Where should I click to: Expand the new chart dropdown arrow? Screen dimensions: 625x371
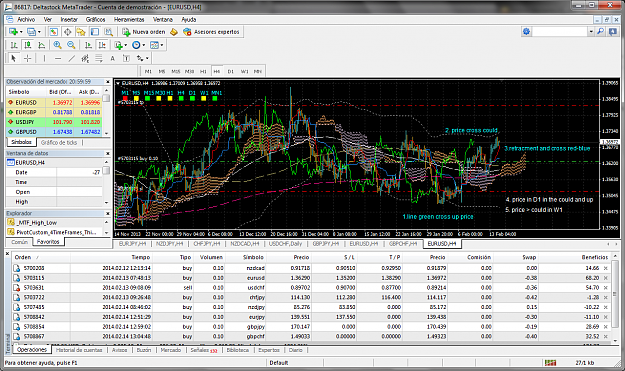click(21, 31)
